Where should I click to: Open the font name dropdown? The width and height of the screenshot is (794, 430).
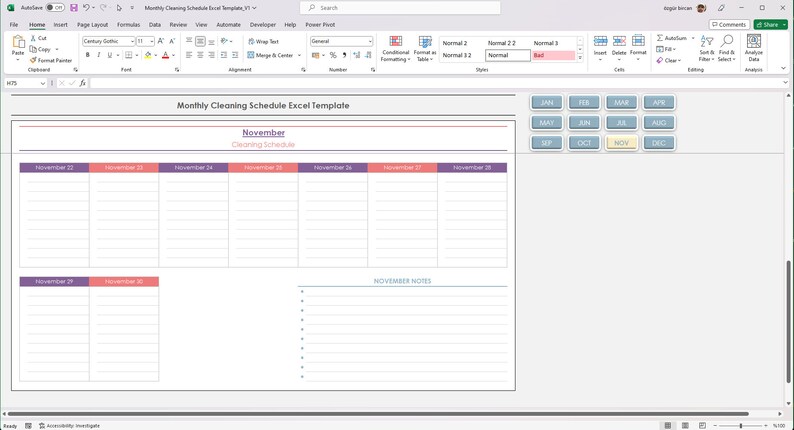point(132,42)
